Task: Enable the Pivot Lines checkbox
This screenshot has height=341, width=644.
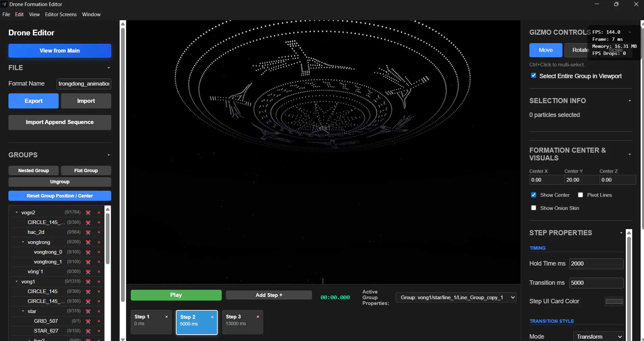Action: pyautogui.click(x=580, y=195)
